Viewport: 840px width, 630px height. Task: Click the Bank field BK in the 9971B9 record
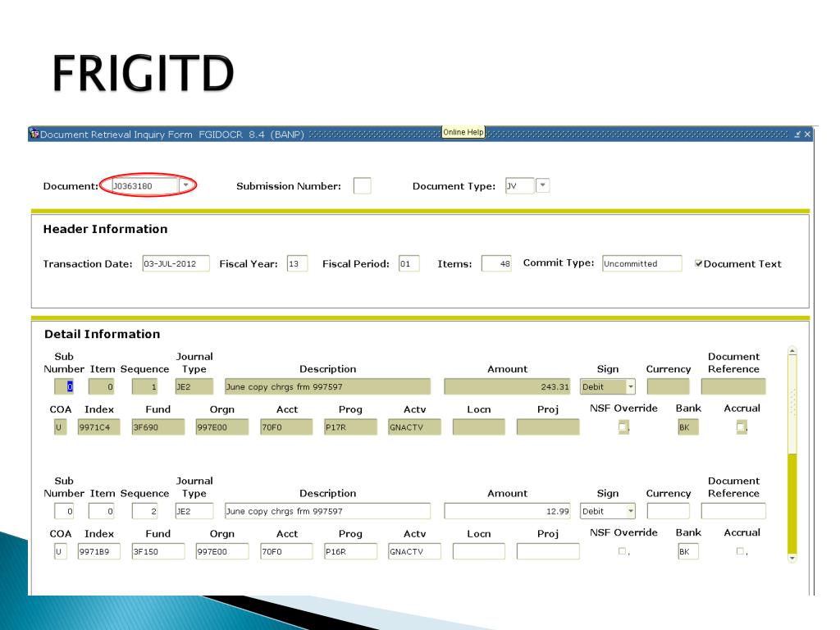click(x=688, y=552)
